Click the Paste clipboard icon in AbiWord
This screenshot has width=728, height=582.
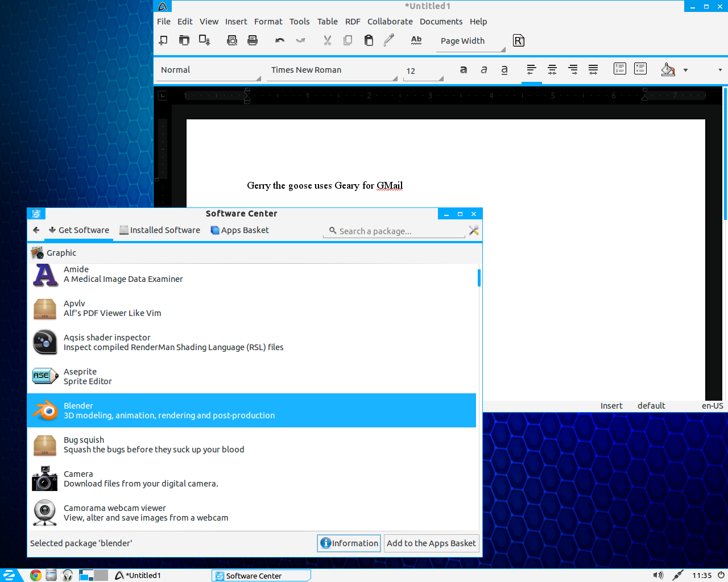point(369,40)
